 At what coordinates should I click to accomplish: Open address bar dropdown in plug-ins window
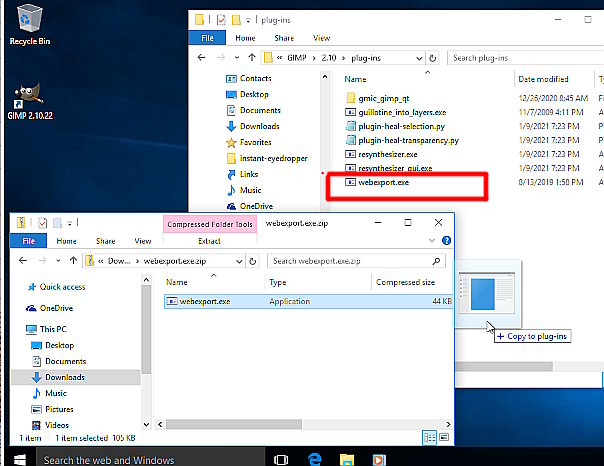[x=420, y=58]
